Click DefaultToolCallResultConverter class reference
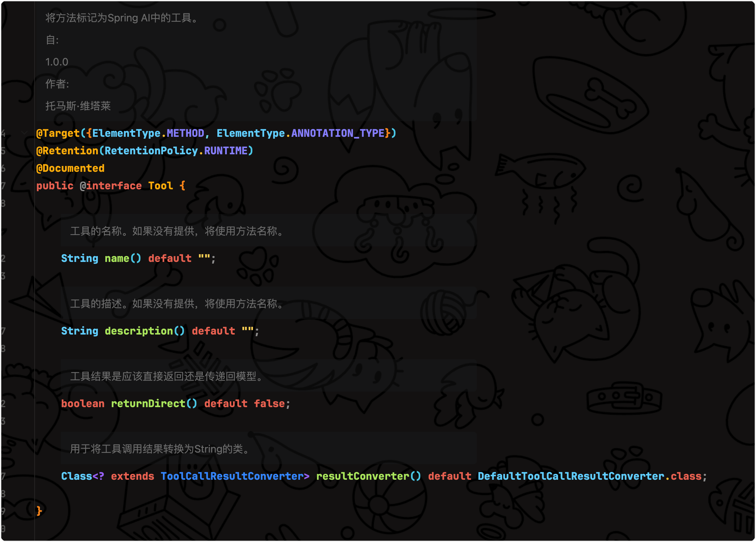The width and height of the screenshot is (756, 542). [x=570, y=476]
